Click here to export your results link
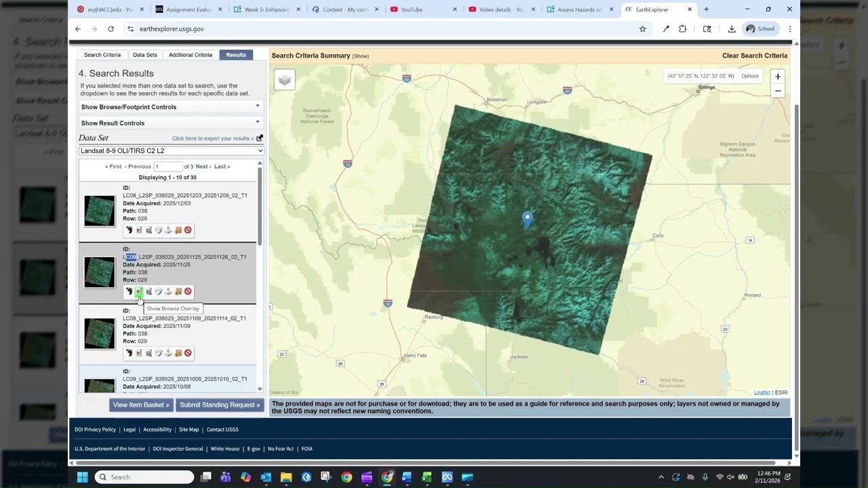Viewport: 868px width, 488px height. tap(213, 138)
